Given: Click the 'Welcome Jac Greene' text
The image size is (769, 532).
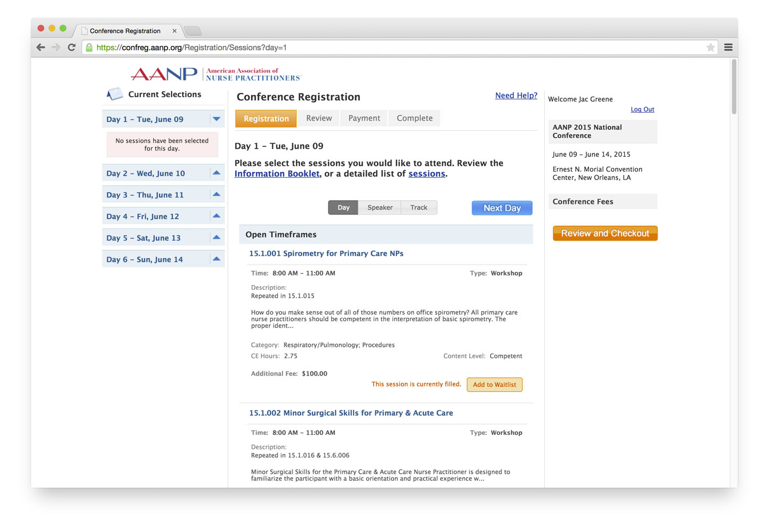Looking at the screenshot, I should 580,99.
